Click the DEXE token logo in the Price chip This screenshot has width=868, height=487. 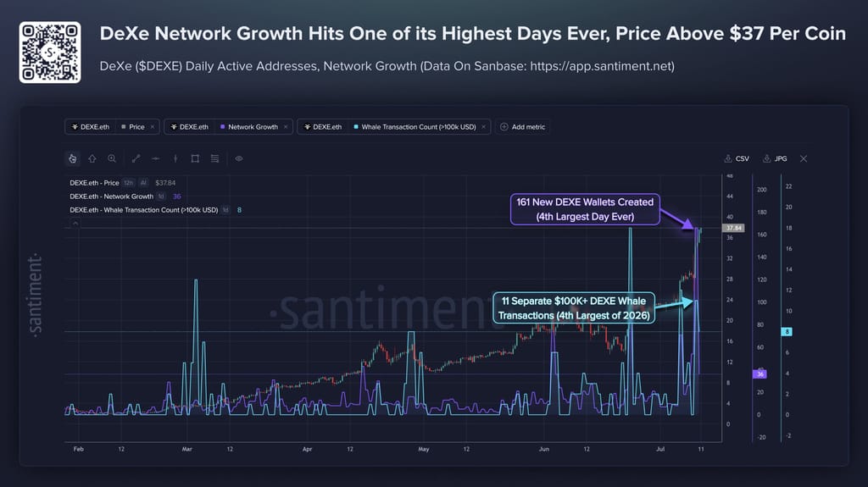[75, 127]
